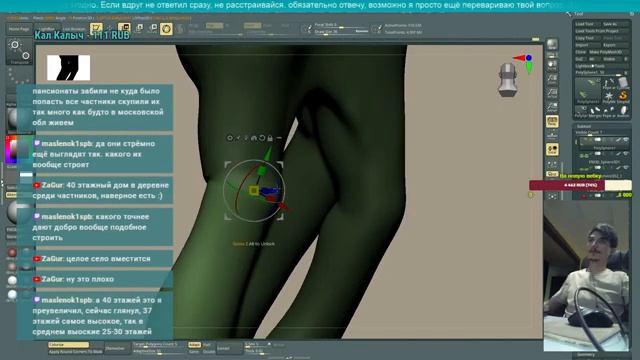Collapse the Subtool section header

click(584, 126)
